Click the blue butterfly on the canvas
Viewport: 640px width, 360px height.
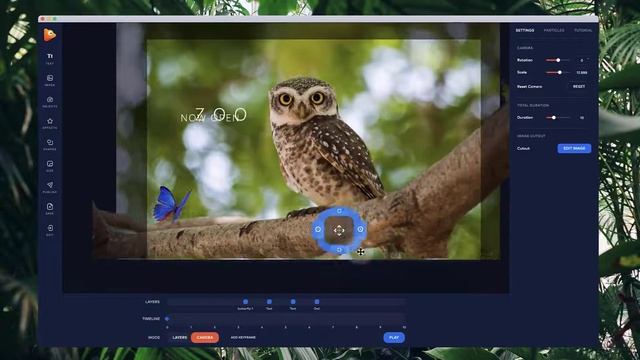click(x=171, y=204)
